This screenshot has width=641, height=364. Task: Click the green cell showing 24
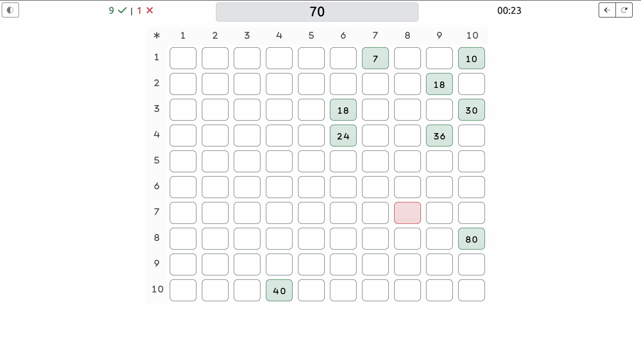click(343, 136)
